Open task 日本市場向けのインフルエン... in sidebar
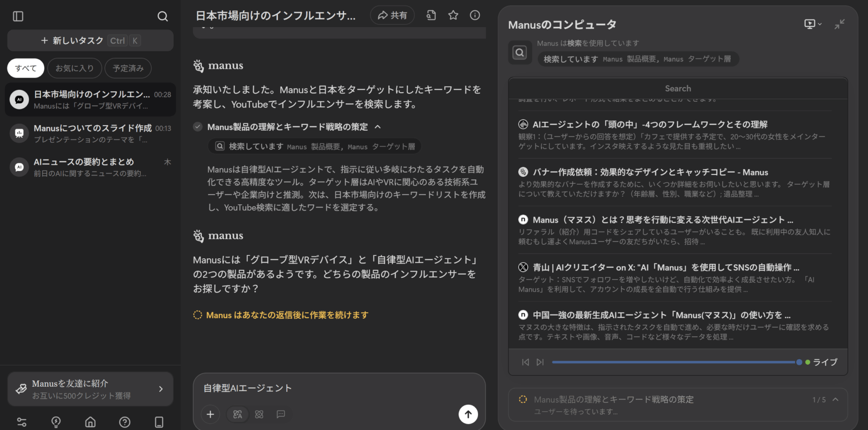Viewport: 868px width, 430px height. point(90,100)
